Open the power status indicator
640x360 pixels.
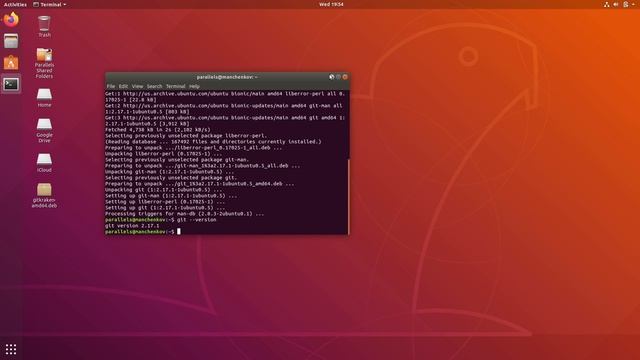(x=626, y=4)
